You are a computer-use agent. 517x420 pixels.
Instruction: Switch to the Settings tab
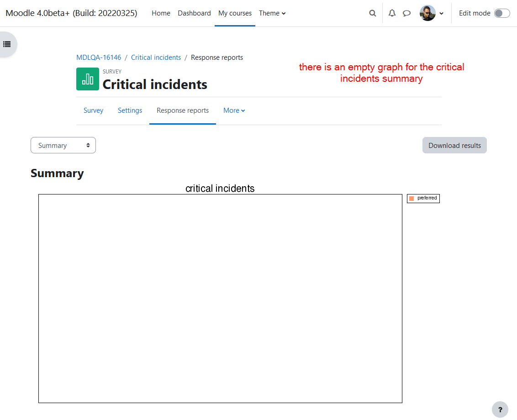[130, 110]
